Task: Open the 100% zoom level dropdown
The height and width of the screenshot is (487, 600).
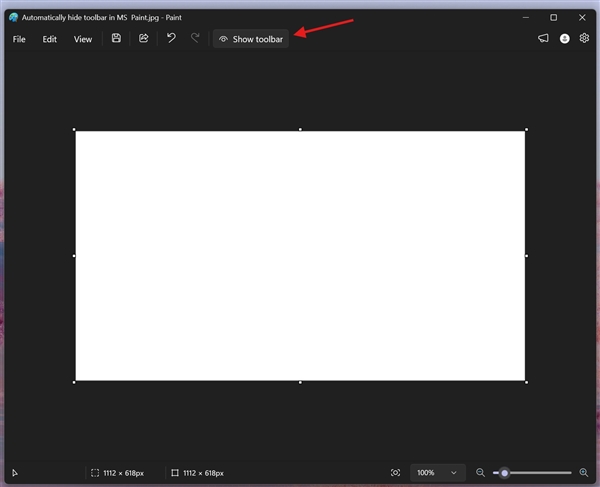Action: pos(438,473)
